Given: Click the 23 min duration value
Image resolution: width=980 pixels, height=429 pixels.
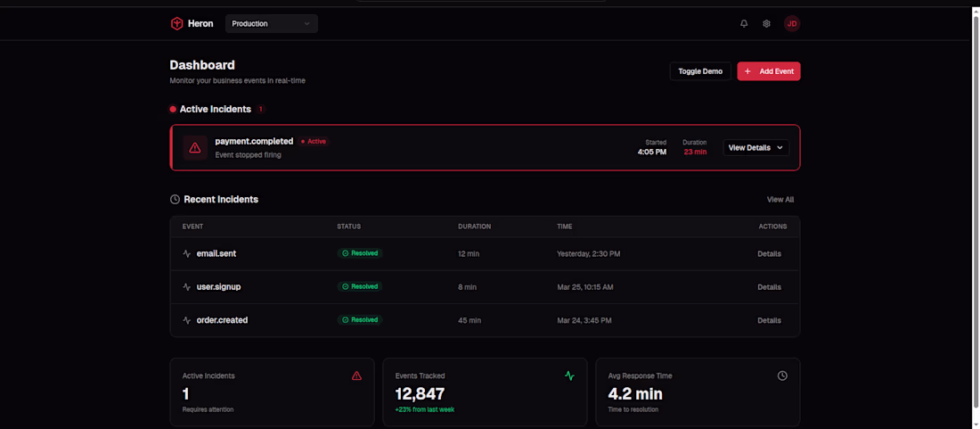Looking at the screenshot, I should pyautogui.click(x=695, y=152).
